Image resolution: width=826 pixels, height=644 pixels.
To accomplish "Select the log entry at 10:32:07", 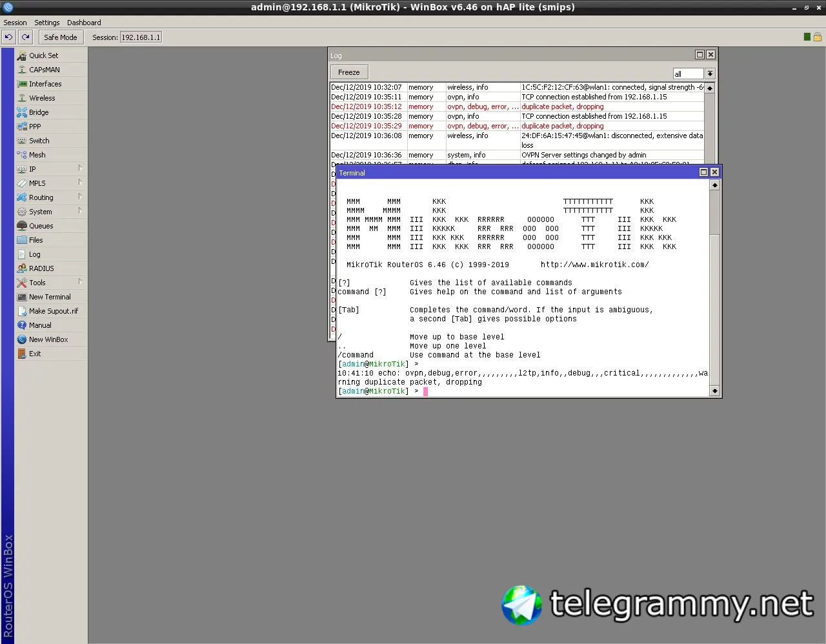I will (517, 87).
